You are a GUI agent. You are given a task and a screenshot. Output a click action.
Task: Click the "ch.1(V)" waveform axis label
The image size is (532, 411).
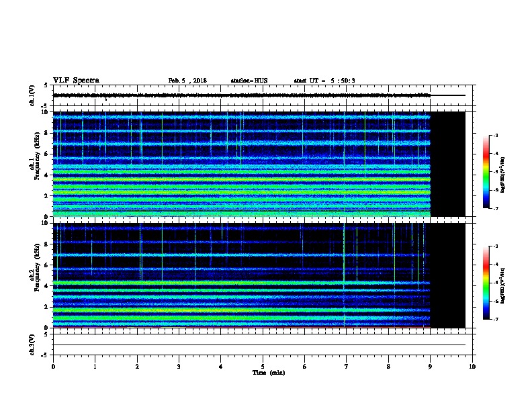pyautogui.click(x=32, y=95)
